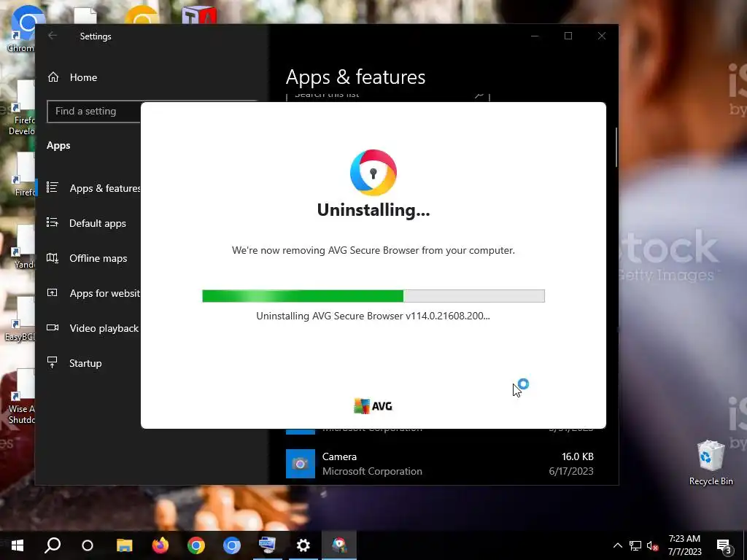This screenshot has width=747, height=560.
Task: Close the Settings window
Action: click(602, 36)
